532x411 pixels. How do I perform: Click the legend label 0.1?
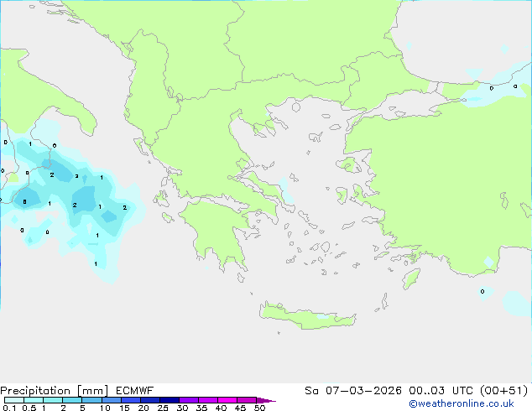(9, 408)
